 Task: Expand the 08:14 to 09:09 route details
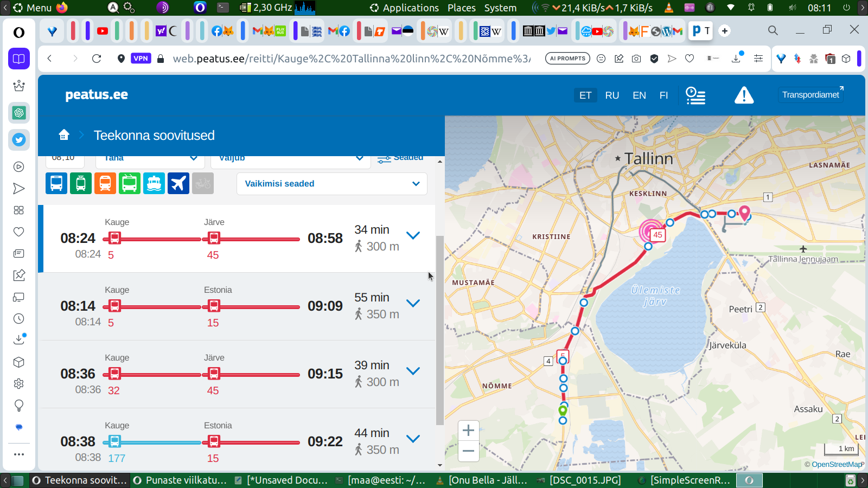(413, 303)
